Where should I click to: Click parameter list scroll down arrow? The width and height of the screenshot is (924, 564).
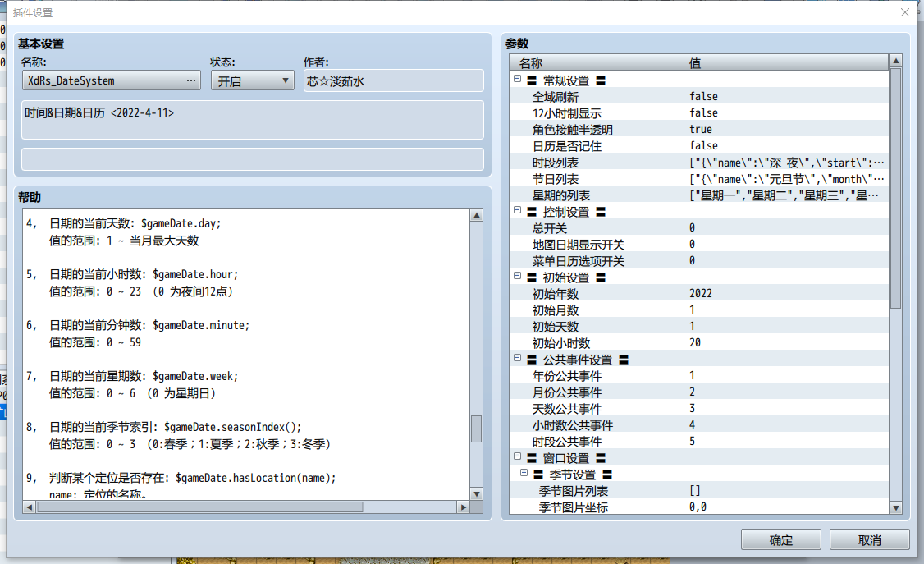point(896,508)
